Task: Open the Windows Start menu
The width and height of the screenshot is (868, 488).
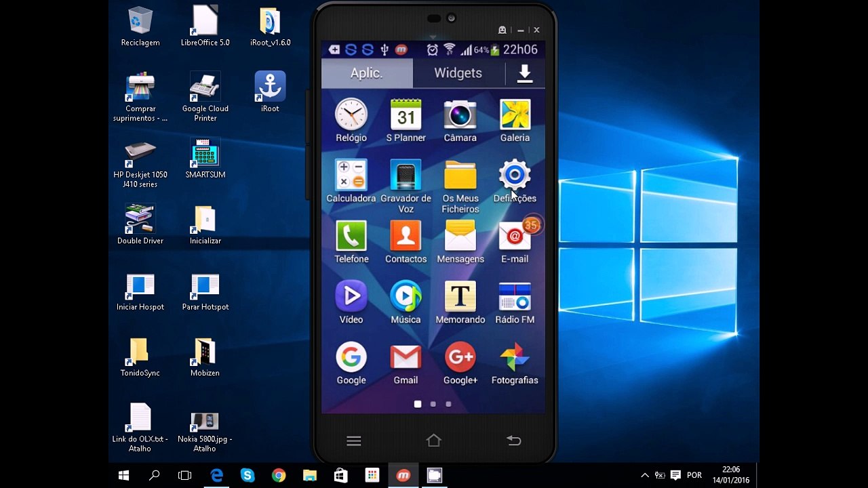Action: click(x=123, y=476)
